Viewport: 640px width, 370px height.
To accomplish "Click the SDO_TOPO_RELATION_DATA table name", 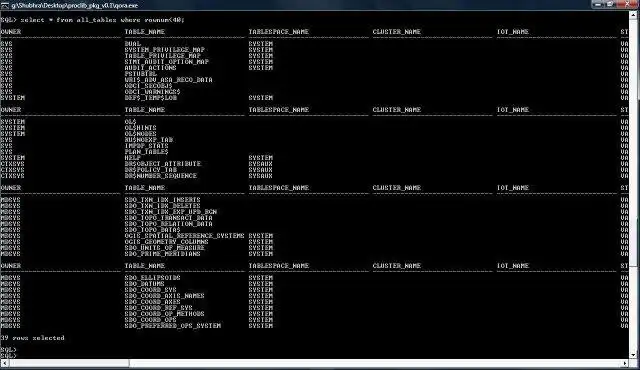I will point(169,224).
